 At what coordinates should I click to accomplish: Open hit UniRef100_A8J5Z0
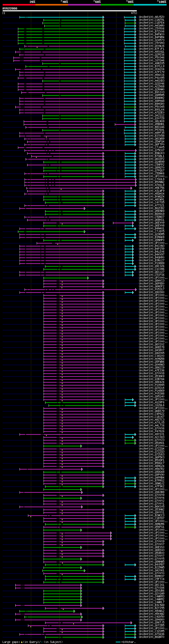tap(152, 17)
